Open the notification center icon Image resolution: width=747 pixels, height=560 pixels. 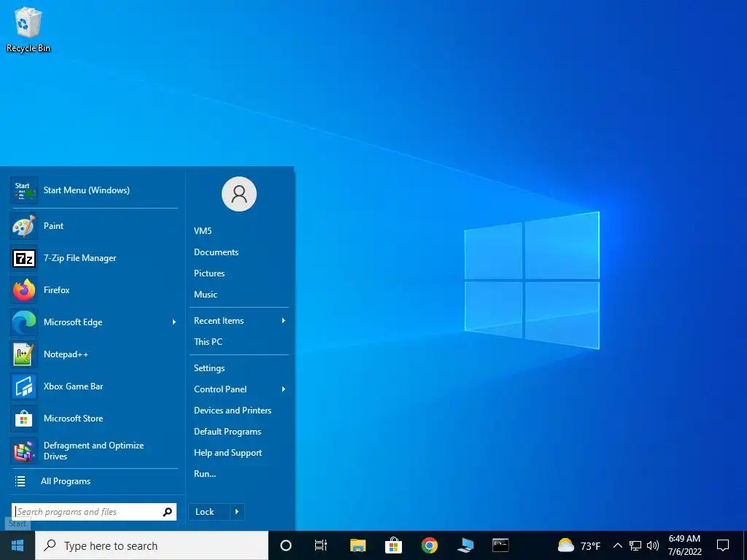[x=723, y=545]
